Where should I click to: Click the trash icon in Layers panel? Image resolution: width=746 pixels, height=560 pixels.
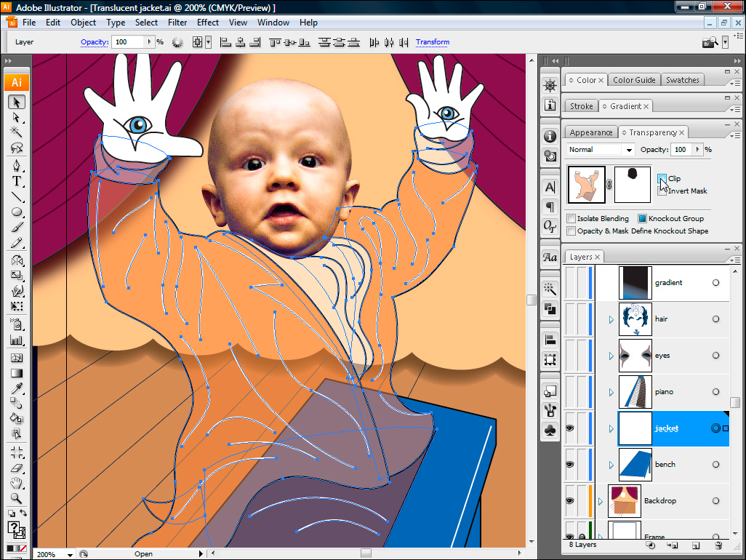click(x=718, y=545)
